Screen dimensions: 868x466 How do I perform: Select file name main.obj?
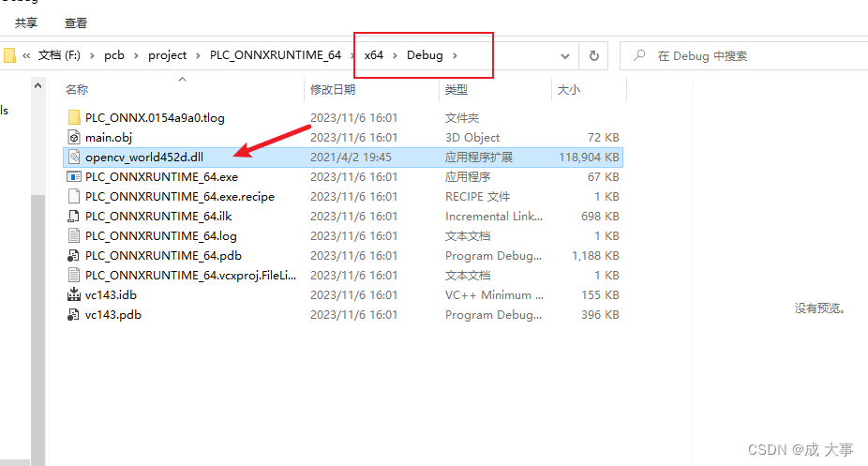click(x=109, y=137)
